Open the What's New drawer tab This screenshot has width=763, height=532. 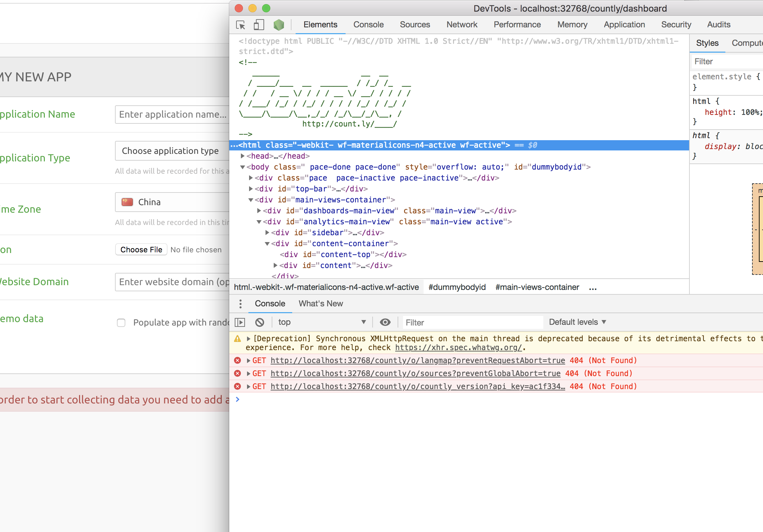(321, 304)
